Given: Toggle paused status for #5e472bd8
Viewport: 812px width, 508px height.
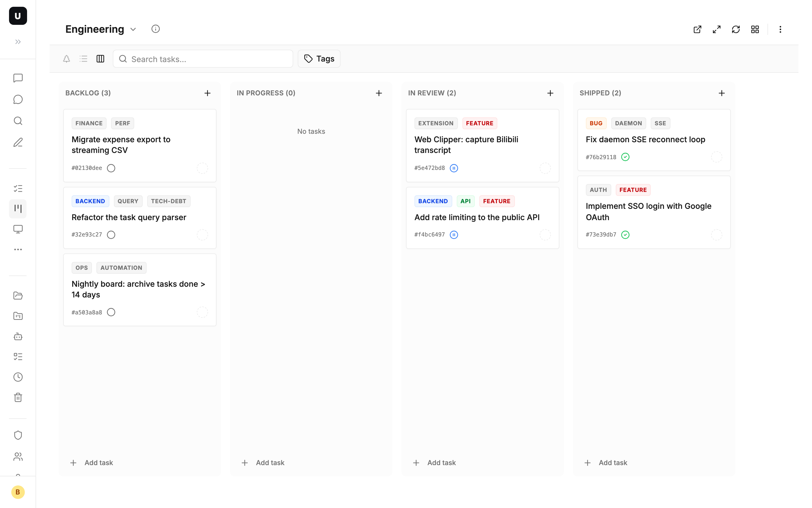Looking at the screenshot, I should pyautogui.click(x=454, y=168).
